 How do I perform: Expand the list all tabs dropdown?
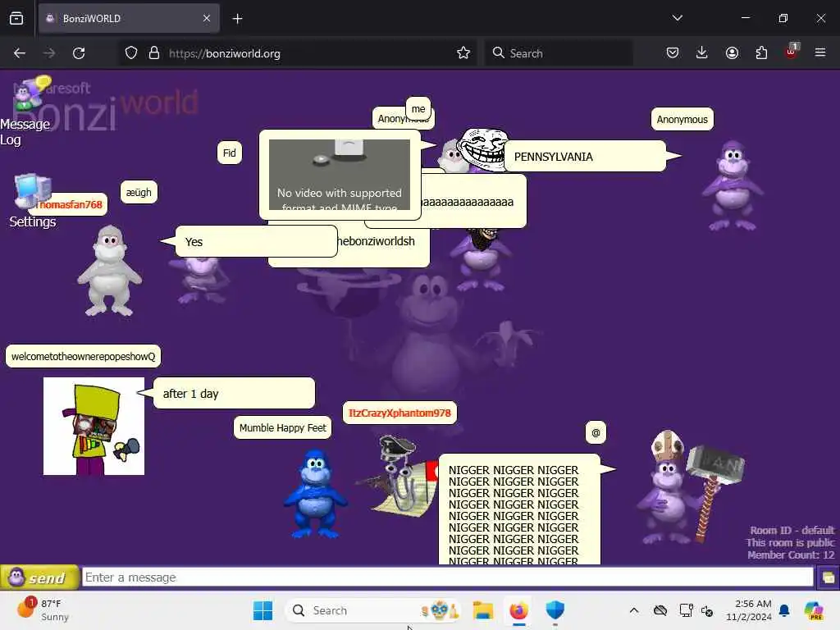tap(677, 18)
